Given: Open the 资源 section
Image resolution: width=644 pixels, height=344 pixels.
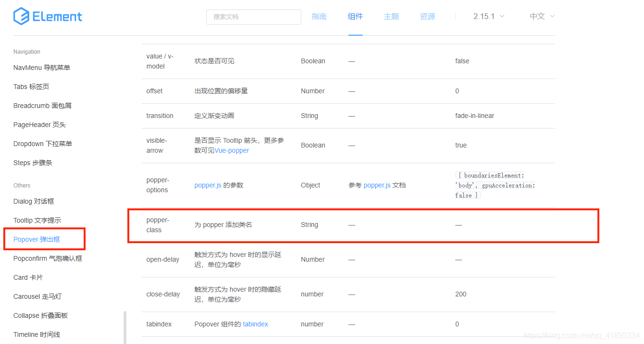Looking at the screenshot, I should tap(427, 16).
